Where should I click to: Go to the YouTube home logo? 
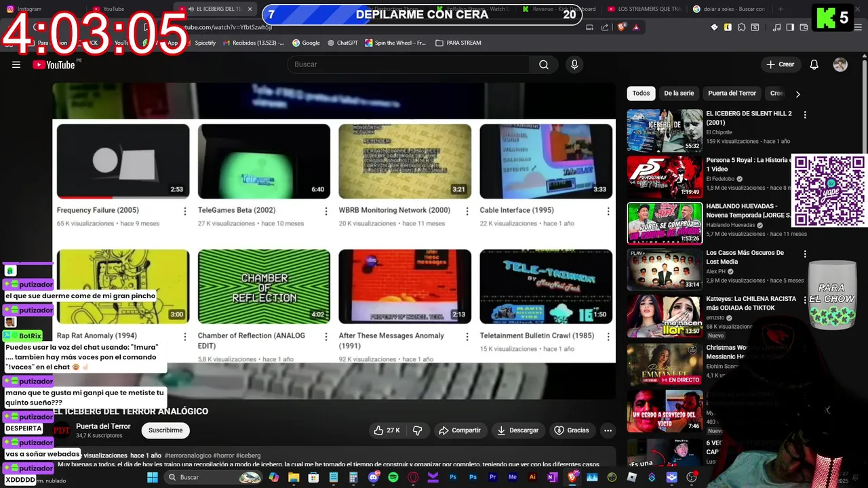[54, 64]
